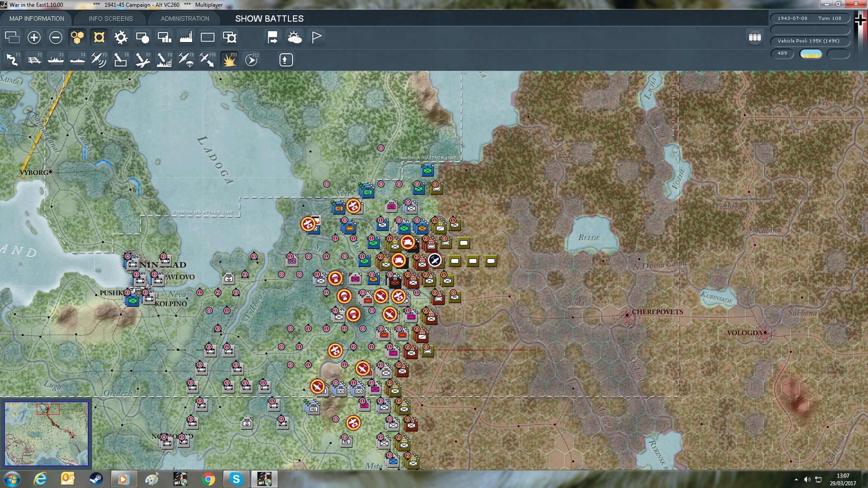Select F4 amphibious ship mode

[x=77, y=60]
